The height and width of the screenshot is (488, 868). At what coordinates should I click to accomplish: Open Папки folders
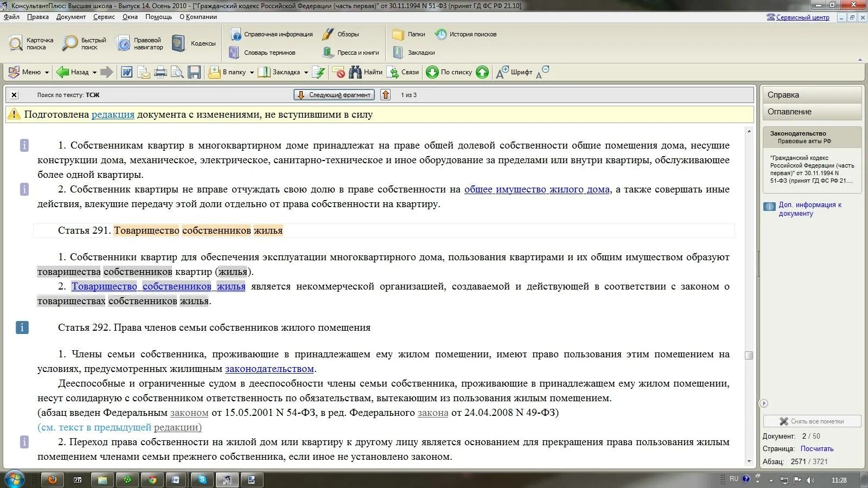point(409,34)
